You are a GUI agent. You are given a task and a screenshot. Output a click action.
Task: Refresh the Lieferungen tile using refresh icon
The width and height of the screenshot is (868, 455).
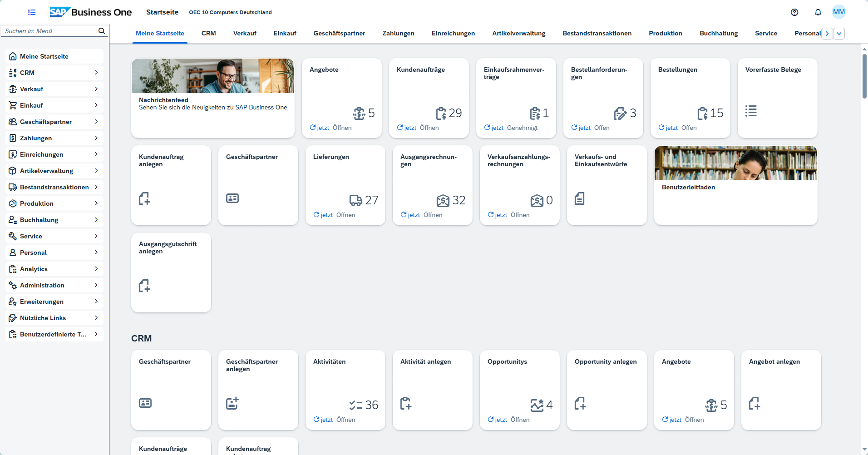tap(316, 215)
